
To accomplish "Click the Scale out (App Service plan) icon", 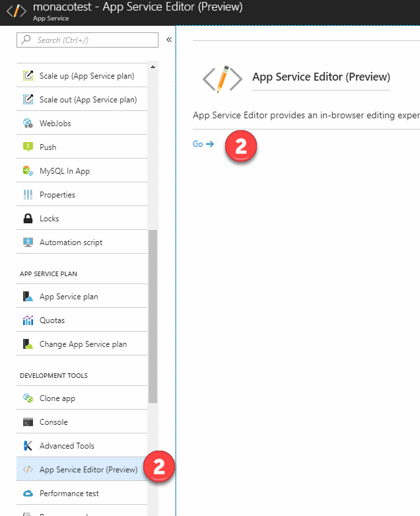I will coord(28,99).
